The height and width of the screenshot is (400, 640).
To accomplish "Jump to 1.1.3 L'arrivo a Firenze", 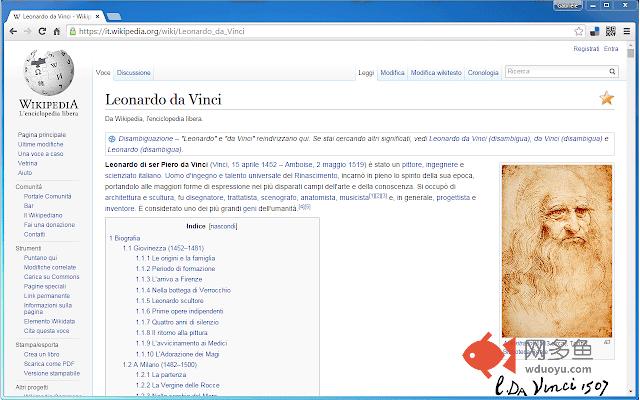I will (x=169, y=280).
